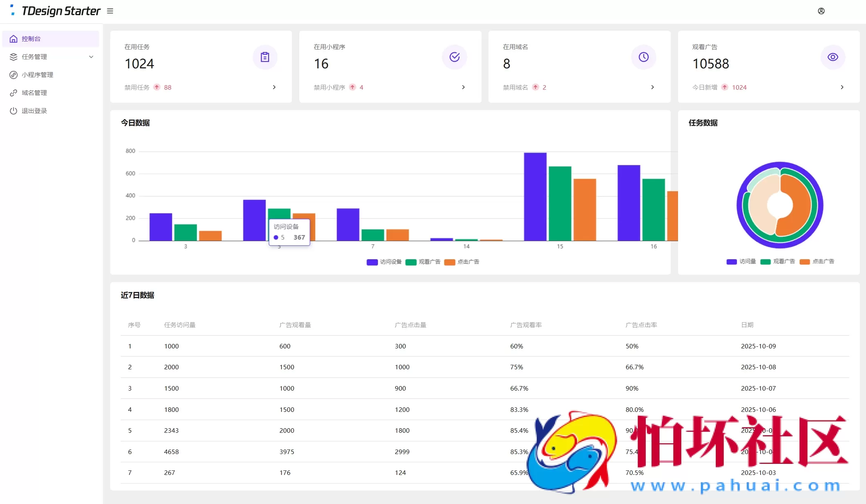The width and height of the screenshot is (866, 504).
Task: Click the clock icon in 在用域名 card
Action: tap(643, 57)
